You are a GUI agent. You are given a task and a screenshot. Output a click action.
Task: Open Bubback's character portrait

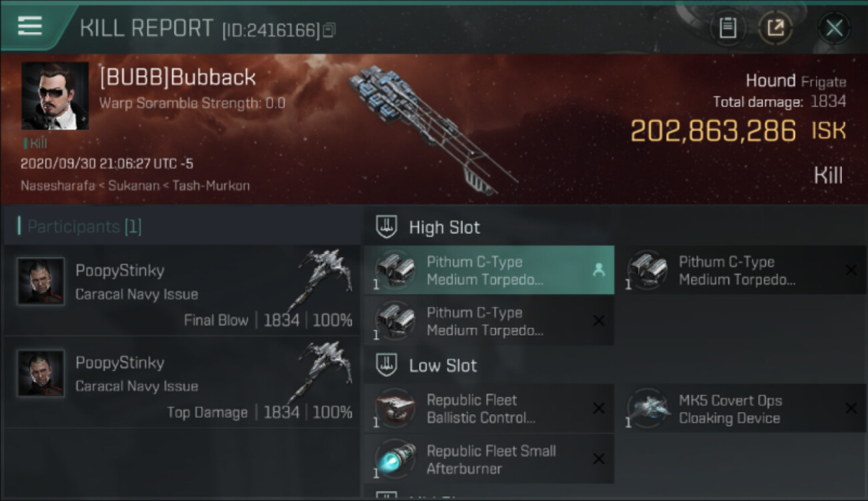click(x=55, y=96)
